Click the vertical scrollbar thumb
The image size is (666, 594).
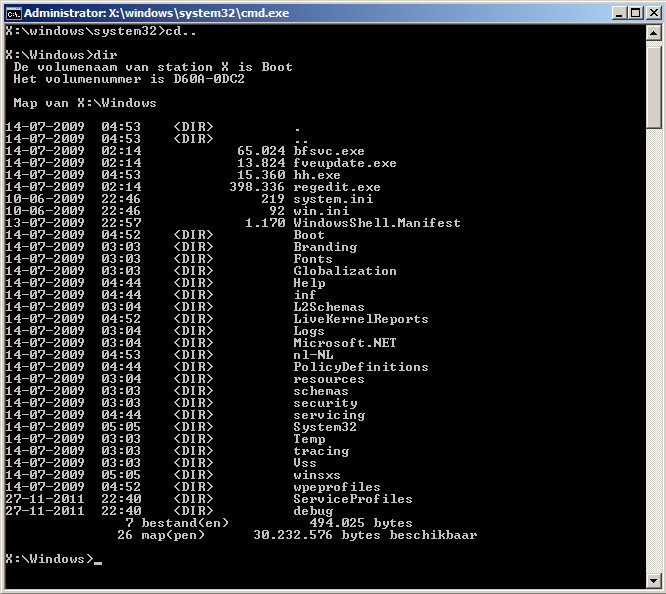(x=653, y=85)
